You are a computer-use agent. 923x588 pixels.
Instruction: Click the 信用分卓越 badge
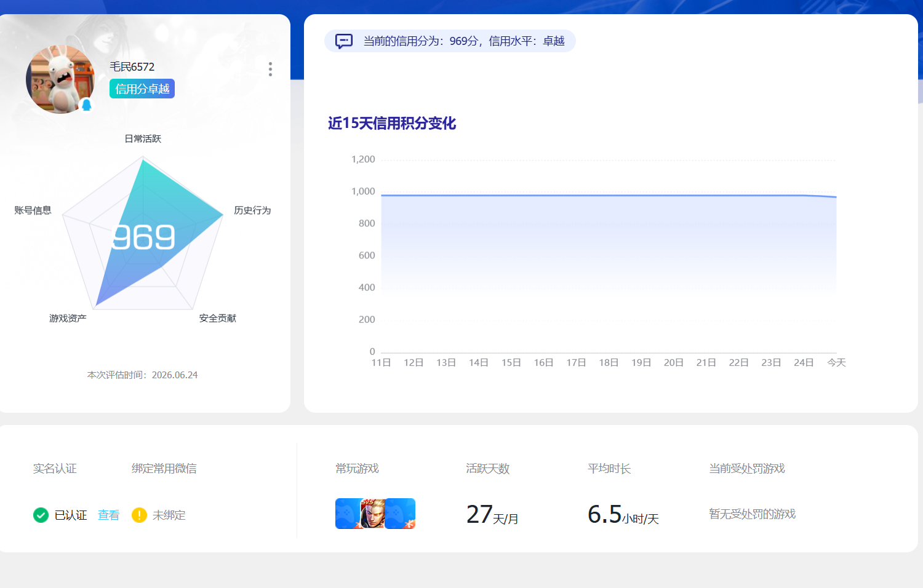click(x=142, y=89)
